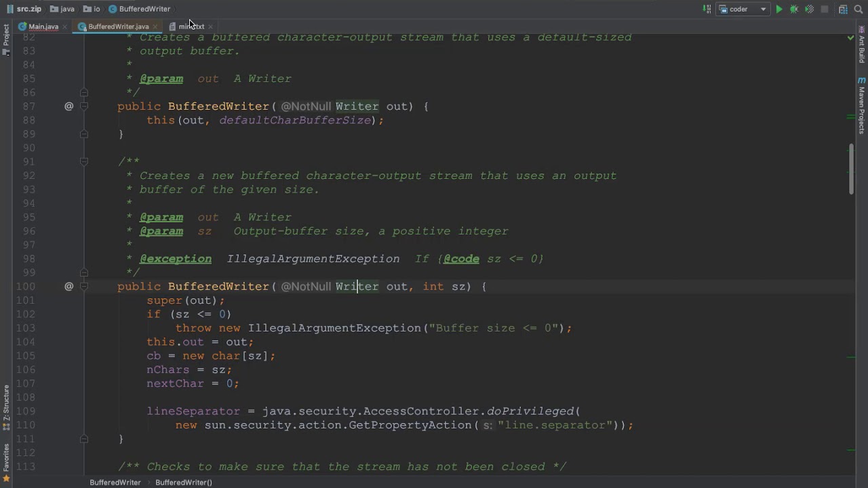Click the super(out) call on line 101

pyautogui.click(x=182, y=300)
